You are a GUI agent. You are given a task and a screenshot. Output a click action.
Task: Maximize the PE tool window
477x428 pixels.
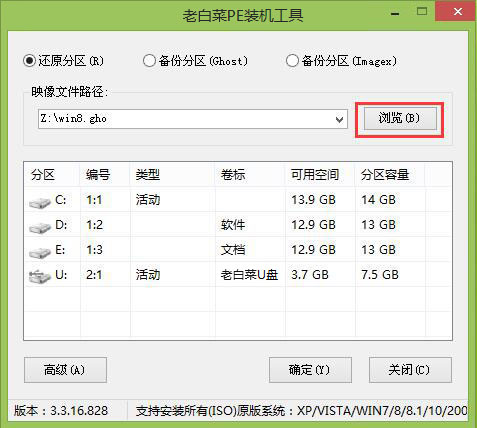point(422,12)
